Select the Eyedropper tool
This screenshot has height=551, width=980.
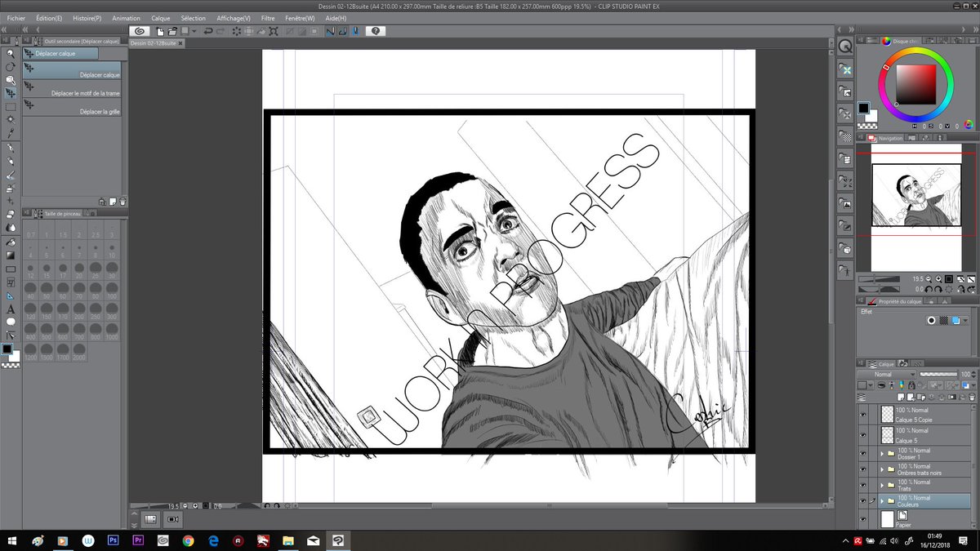[11, 133]
